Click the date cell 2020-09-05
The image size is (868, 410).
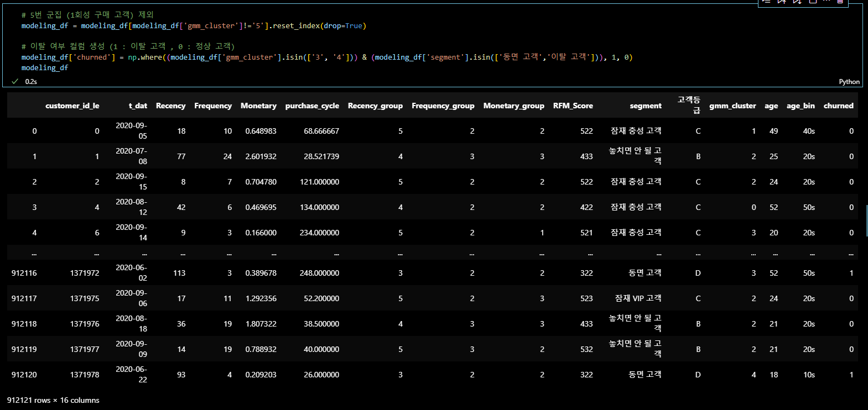(132, 130)
